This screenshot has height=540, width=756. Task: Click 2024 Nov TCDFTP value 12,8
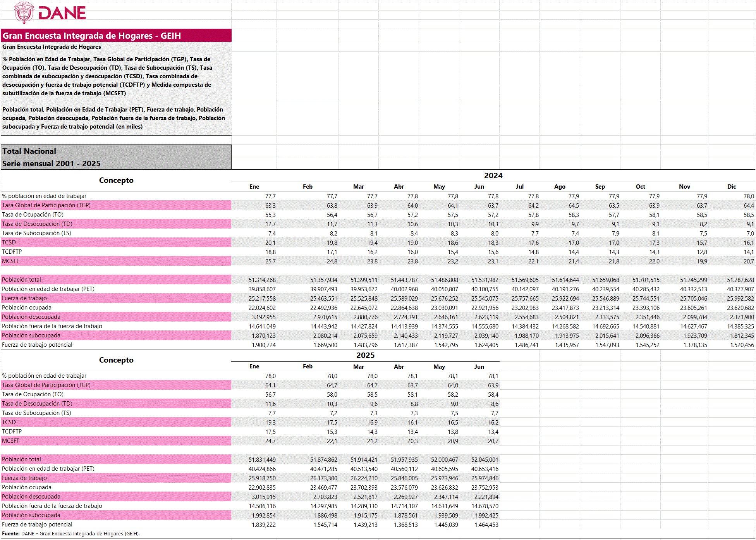(702, 252)
